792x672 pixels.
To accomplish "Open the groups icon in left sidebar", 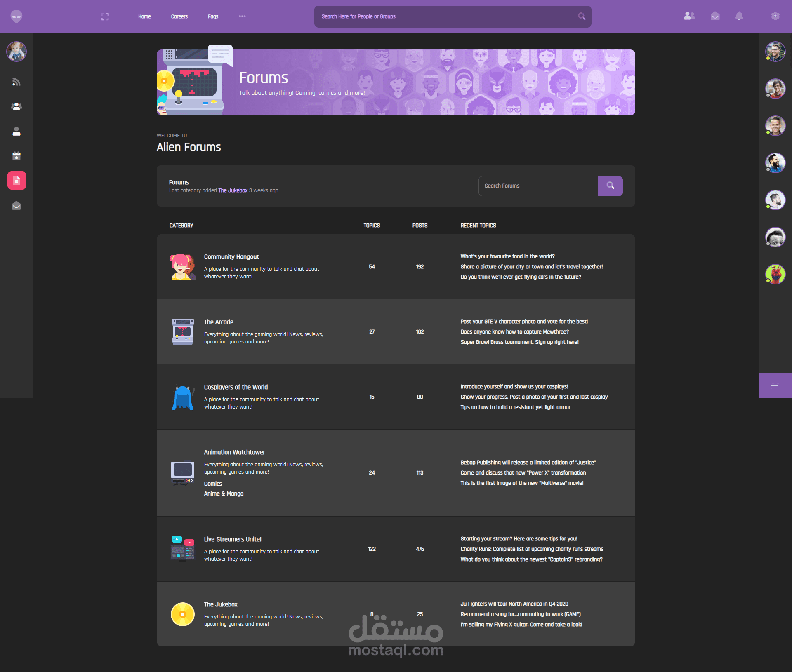I will [x=16, y=106].
